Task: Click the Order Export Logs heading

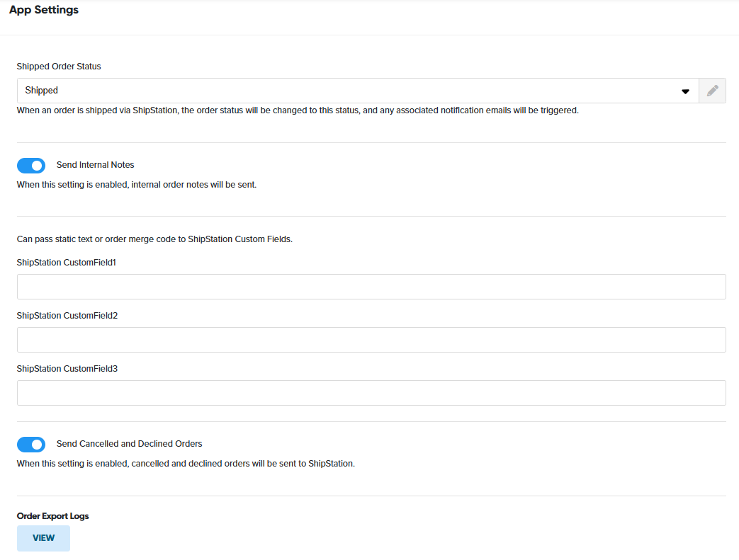Action: coord(53,516)
